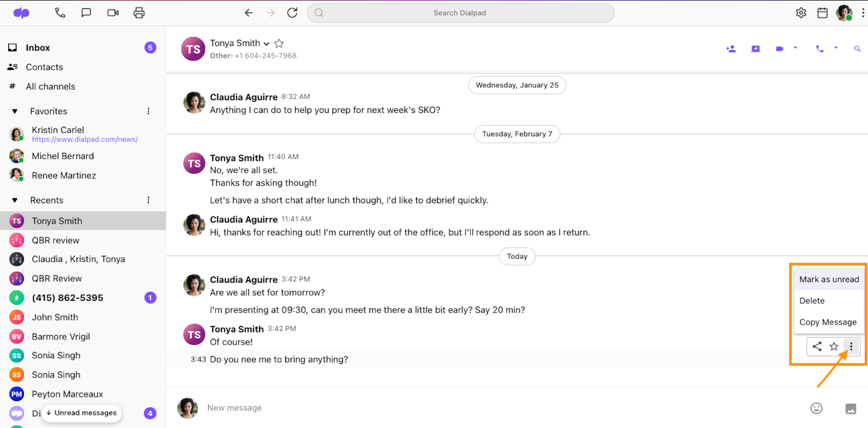Click the fax printer icon
Image resolution: width=868 pixels, height=428 pixels.
pyautogui.click(x=139, y=13)
